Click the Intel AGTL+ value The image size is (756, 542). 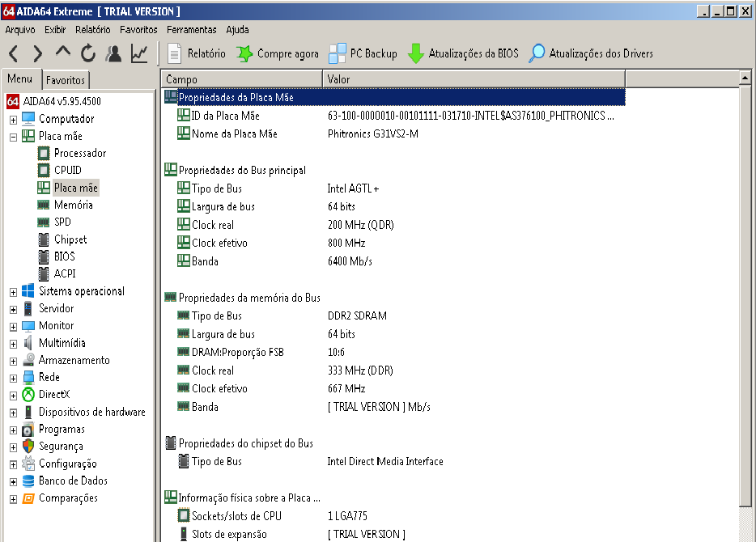pos(353,188)
